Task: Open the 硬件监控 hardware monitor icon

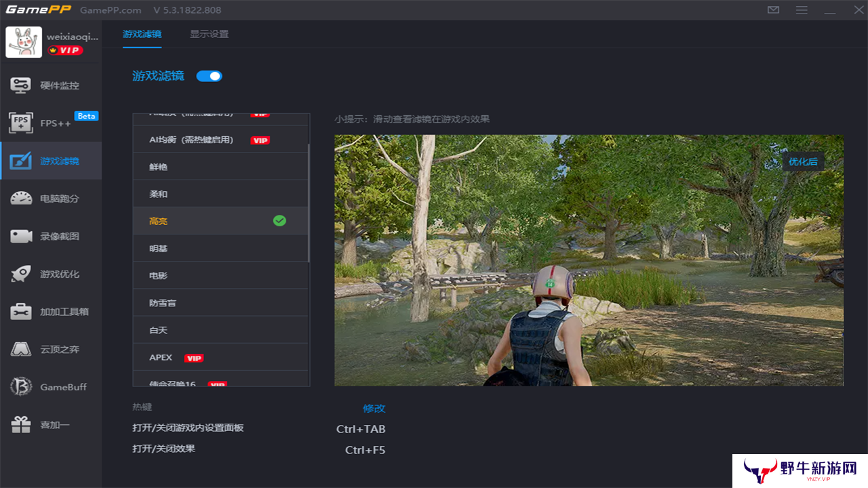Action: [21, 85]
